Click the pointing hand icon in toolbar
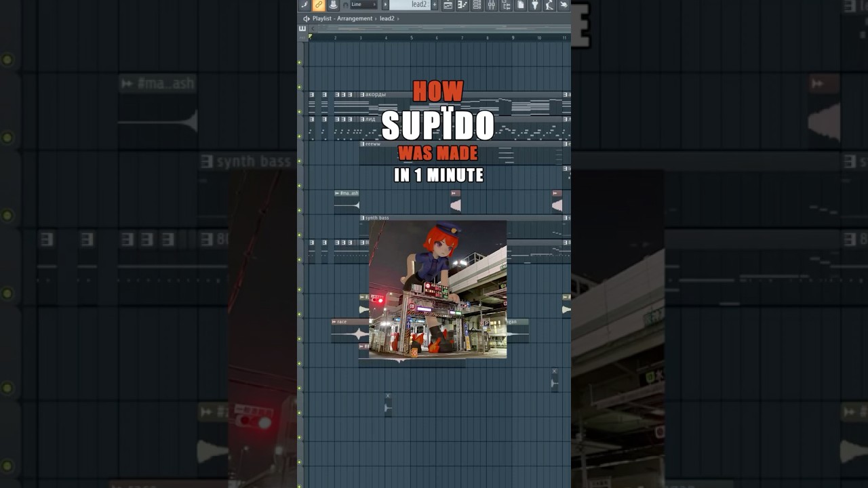 564,5
